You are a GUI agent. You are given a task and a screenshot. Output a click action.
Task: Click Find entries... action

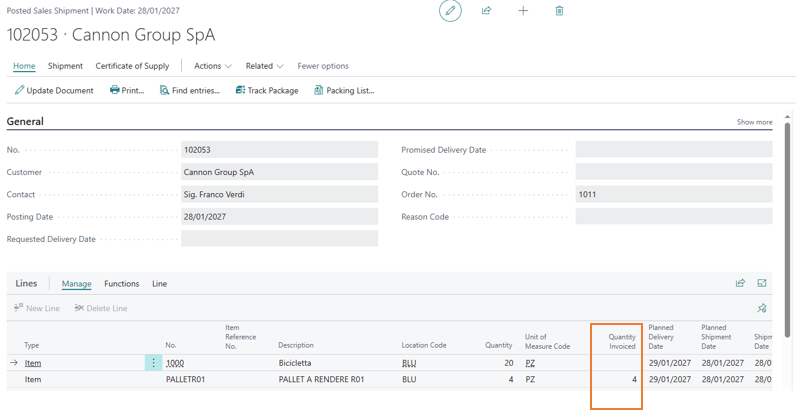pyautogui.click(x=190, y=90)
